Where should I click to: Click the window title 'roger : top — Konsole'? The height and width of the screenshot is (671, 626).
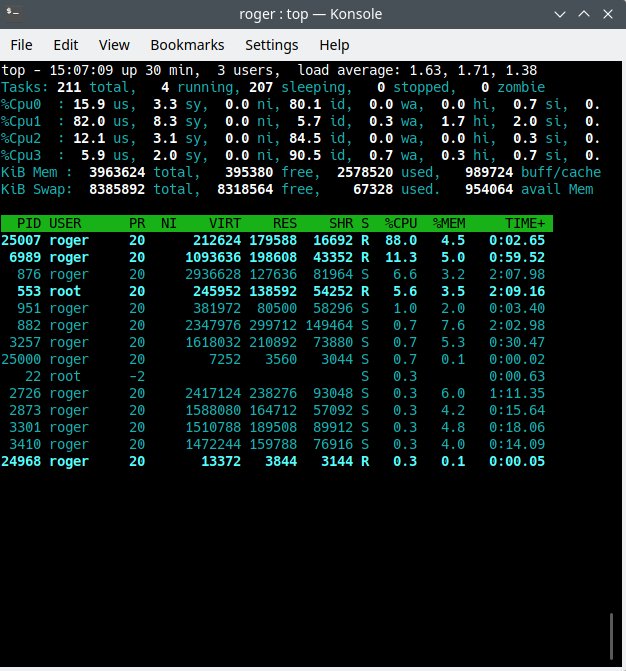click(313, 15)
